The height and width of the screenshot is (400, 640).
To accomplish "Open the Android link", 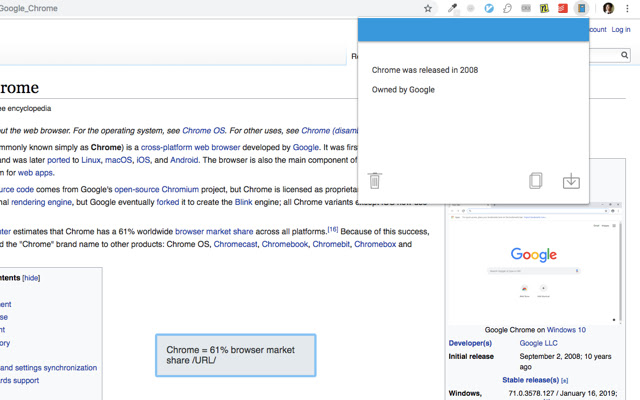I will pos(184,160).
